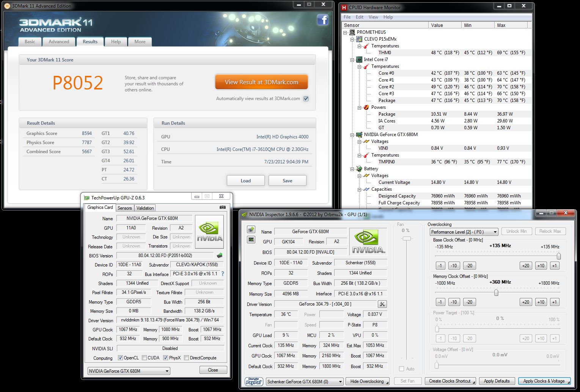Click the Powers flame icon in HWMonitor
Screen dimensions: 580x392
pos(366,107)
